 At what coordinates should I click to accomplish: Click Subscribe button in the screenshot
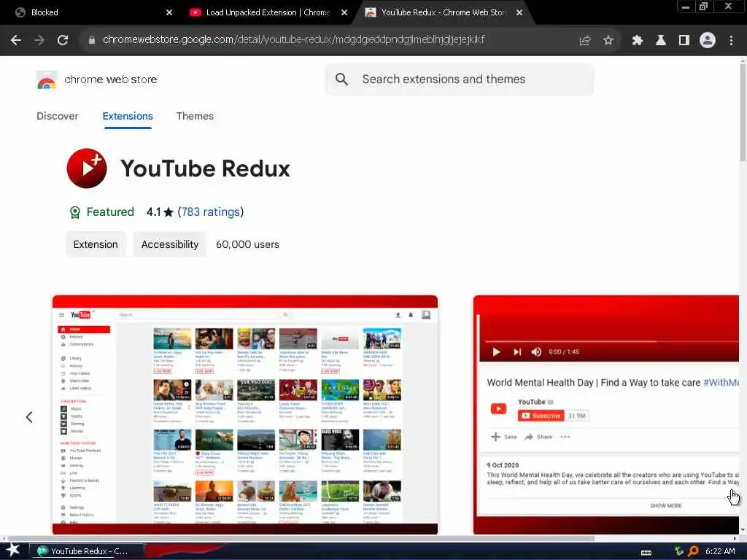pyautogui.click(x=541, y=416)
